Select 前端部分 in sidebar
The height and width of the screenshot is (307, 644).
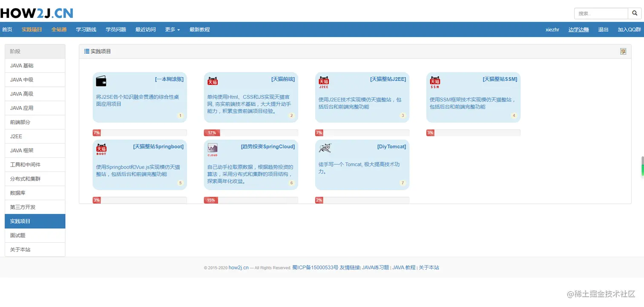click(35, 122)
